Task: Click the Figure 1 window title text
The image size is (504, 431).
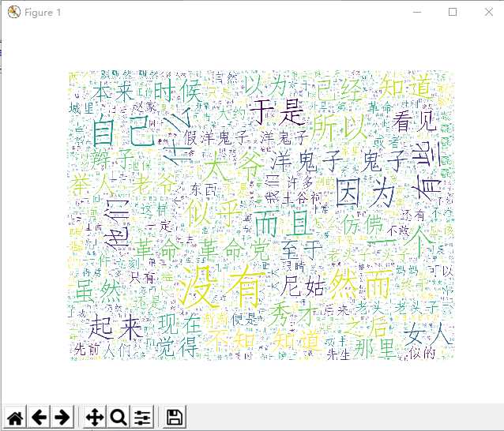Action: point(43,13)
